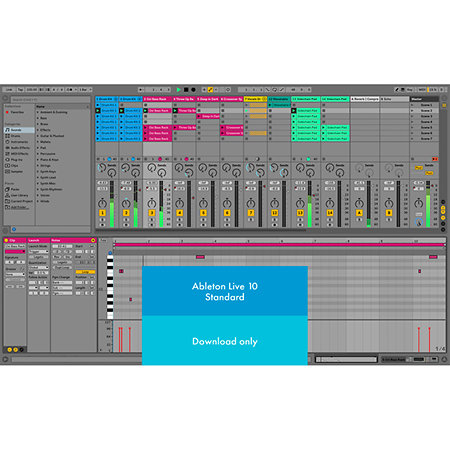
Task: Toggle track 13 activator button
Action: click(x=300, y=213)
